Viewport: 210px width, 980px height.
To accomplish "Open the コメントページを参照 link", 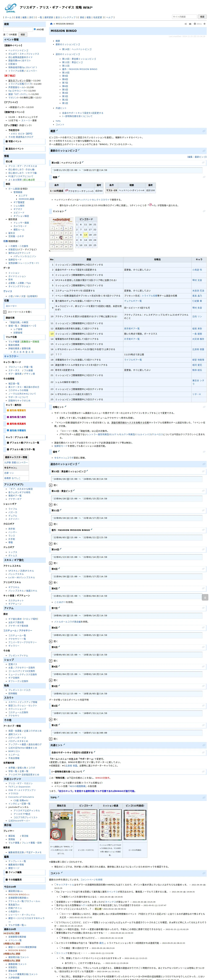I will point(91,879).
